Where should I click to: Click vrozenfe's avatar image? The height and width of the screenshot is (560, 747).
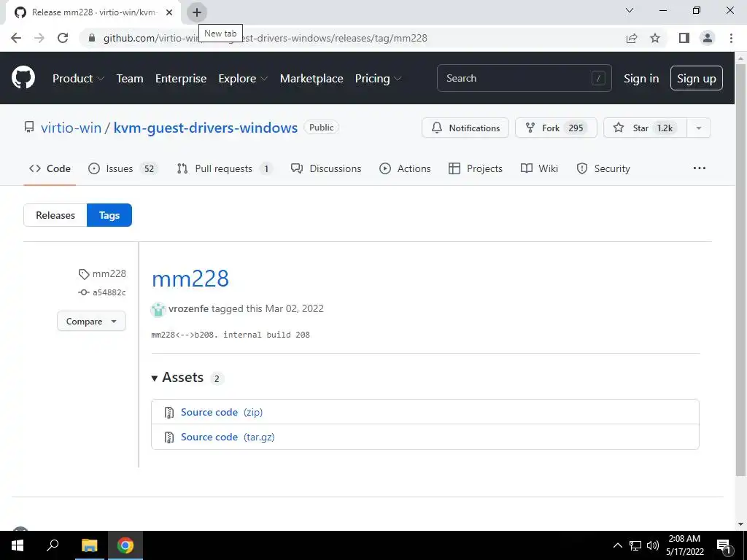pos(158,309)
